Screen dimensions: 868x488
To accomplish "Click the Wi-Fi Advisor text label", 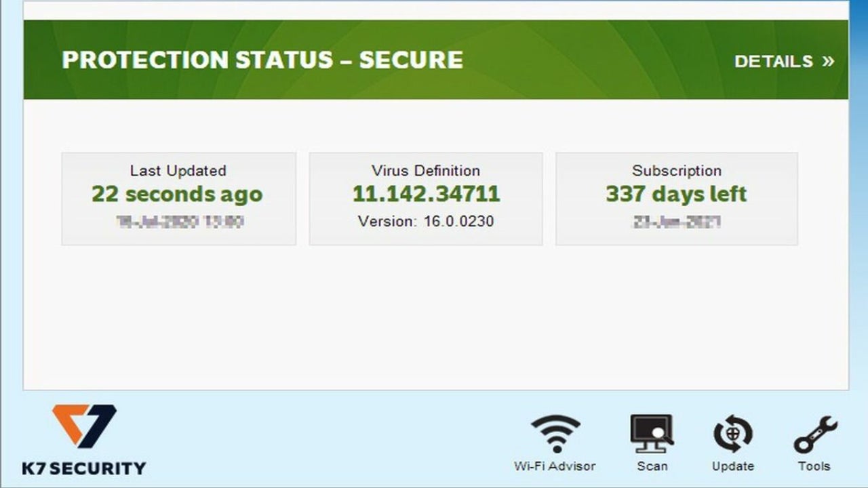I will coord(555,466).
